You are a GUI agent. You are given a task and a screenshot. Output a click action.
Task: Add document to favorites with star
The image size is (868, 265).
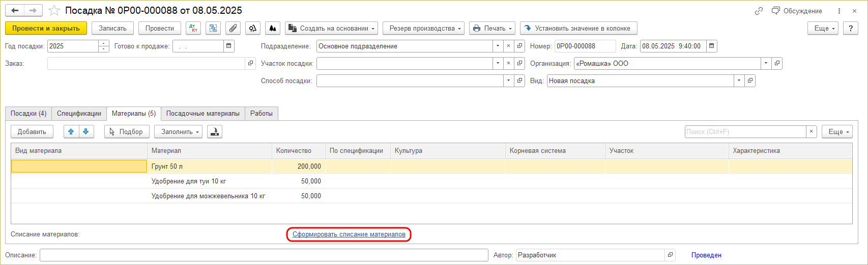coord(54,11)
